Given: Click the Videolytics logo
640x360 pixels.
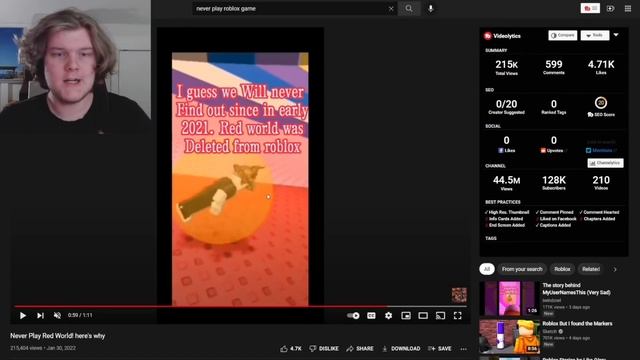Looking at the screenshot, I should coord(502,36).
